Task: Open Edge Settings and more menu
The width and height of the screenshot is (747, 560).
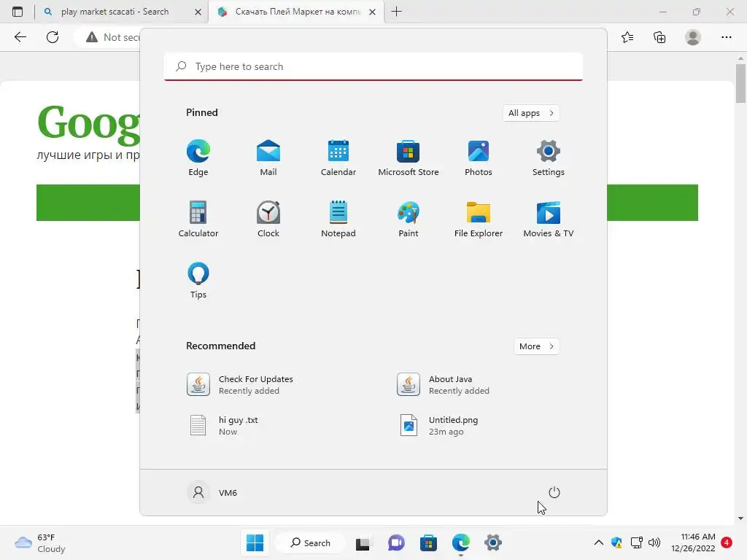Action: pyautogui.click(x=726, y=37)
